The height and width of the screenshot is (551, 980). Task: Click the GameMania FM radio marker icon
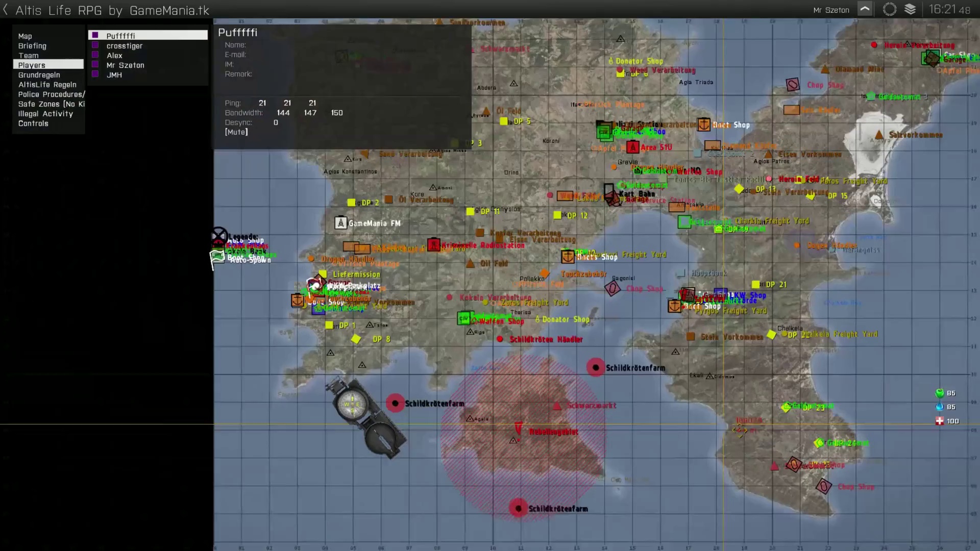coord(340,223)
